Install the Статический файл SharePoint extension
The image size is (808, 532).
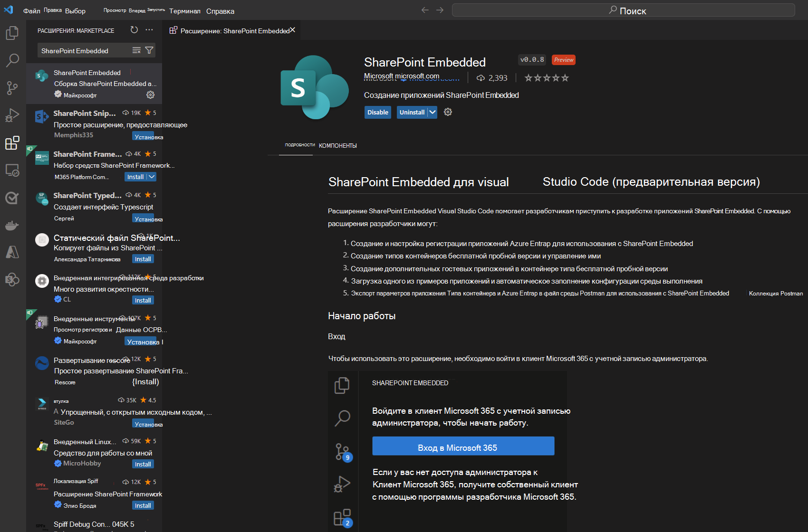coord(143,259)
